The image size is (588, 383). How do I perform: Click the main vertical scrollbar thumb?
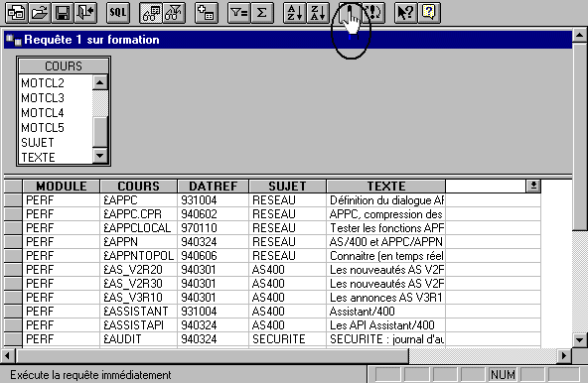pyautogui.click(x=580, y=137)
